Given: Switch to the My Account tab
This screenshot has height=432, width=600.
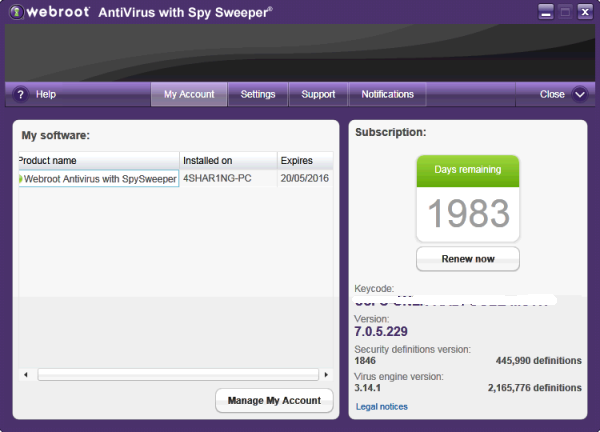Looking at the screenshot, I should [189, 94].
